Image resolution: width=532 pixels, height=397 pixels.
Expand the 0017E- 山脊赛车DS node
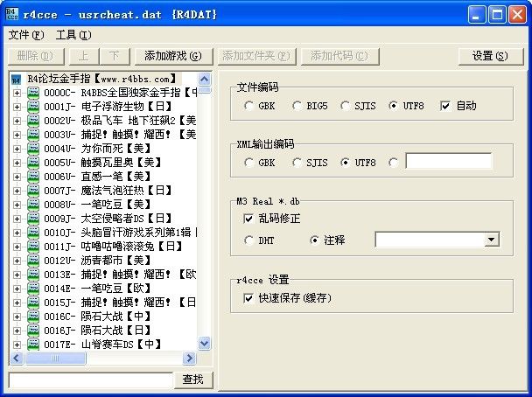point(17,345)
